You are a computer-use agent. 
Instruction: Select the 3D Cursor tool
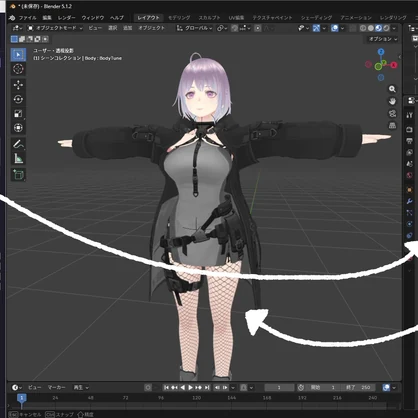[x=18, y=69]
